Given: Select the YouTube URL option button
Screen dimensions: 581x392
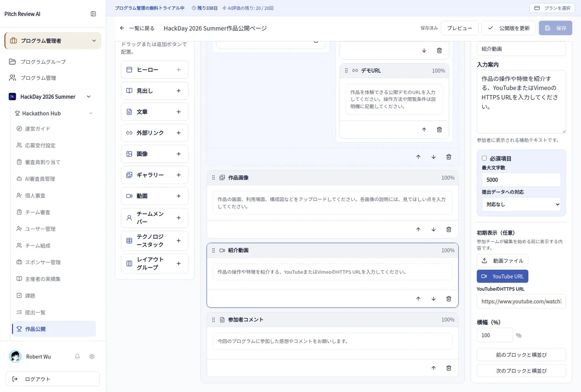Looking at the screenshot, I should (502, 276).
